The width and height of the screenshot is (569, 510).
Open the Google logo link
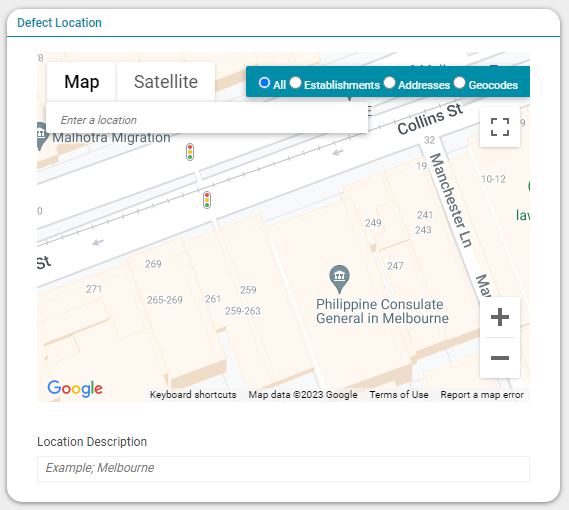click(75, 388)
